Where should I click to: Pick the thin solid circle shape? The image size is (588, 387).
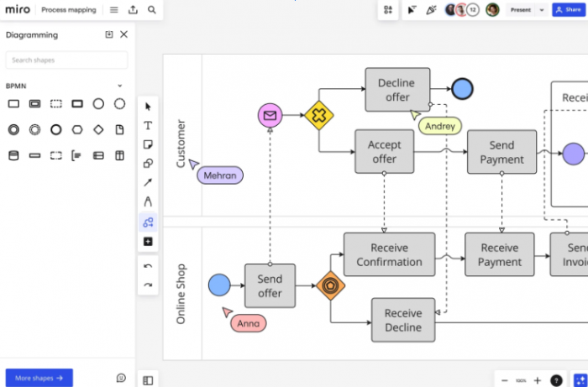tap(98, 104)
